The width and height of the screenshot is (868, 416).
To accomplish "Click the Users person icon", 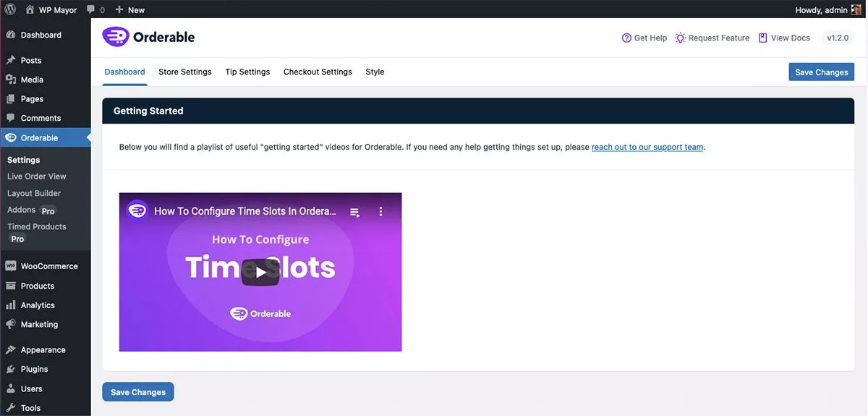I will [11, 389].
